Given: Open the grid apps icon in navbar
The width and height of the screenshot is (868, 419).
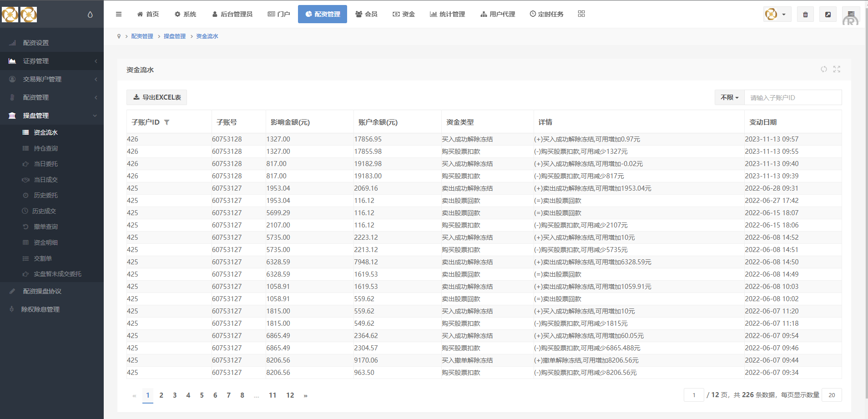Looking at the screenshot, I should click(x=581, y=14).
